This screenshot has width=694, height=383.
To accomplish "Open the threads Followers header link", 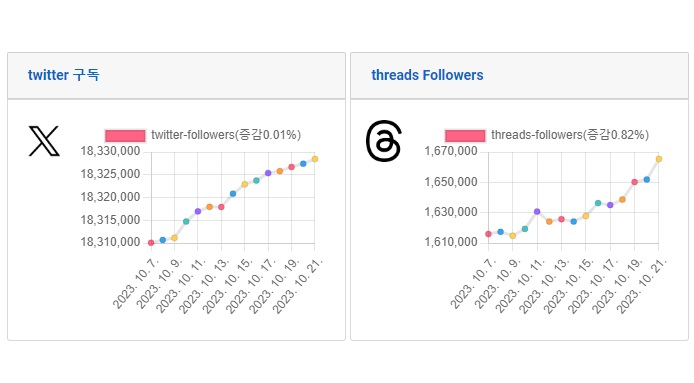I will (427, 75).
